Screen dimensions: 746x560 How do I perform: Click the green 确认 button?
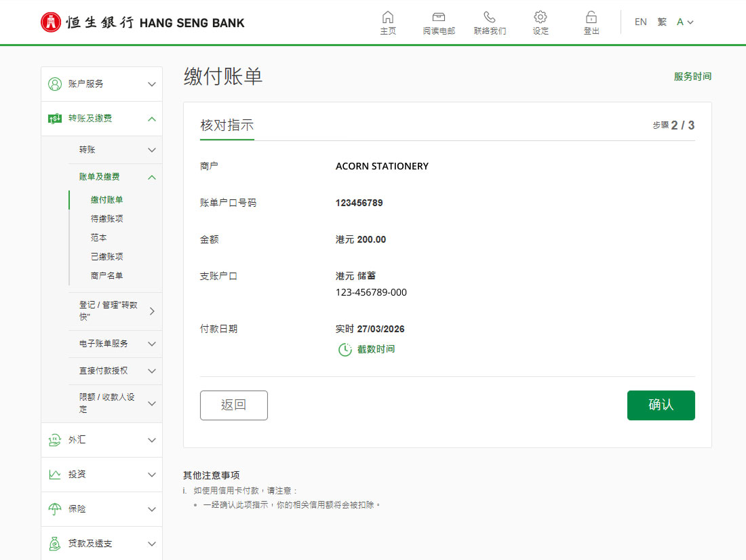pyautogui.click(x=661, y=405)
